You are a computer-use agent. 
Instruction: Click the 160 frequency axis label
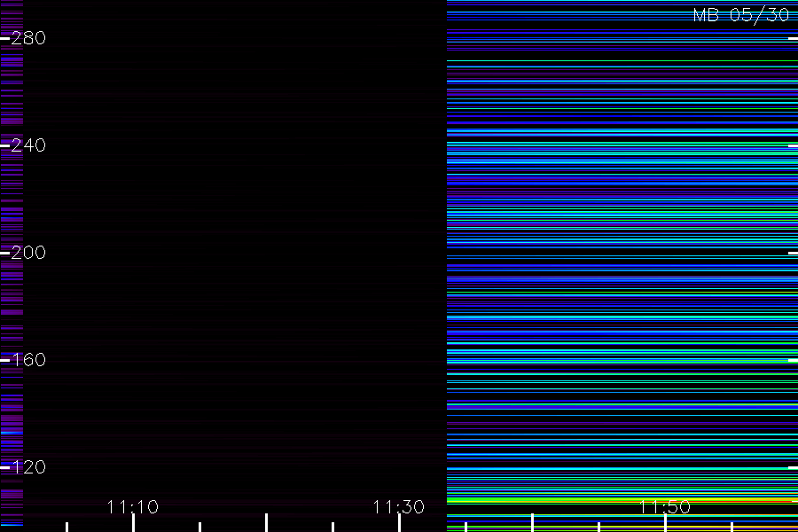tap(28, 360)
